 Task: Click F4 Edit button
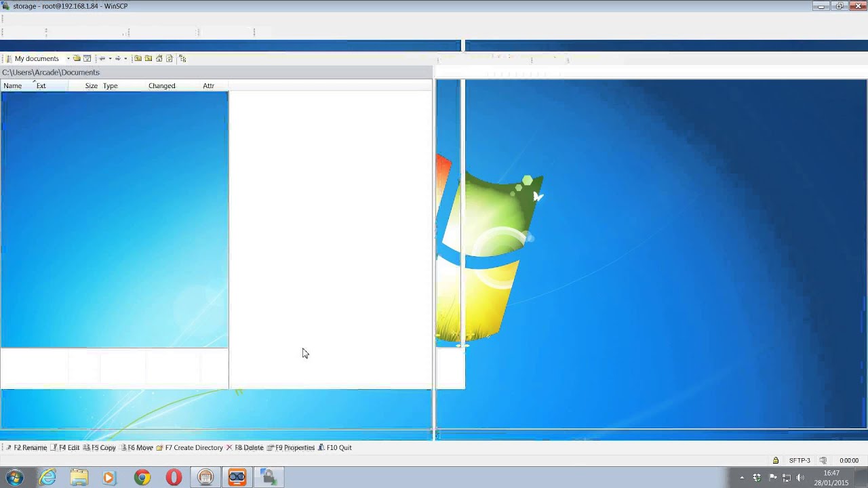pyautogui.click(x=65, y=447)
